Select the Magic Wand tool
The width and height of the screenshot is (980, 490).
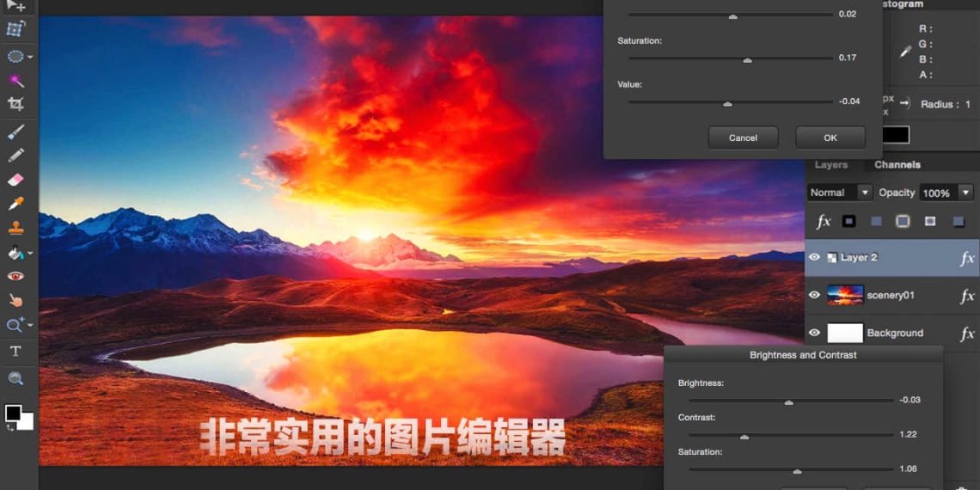pyautogui.click(x=15, y=81)
